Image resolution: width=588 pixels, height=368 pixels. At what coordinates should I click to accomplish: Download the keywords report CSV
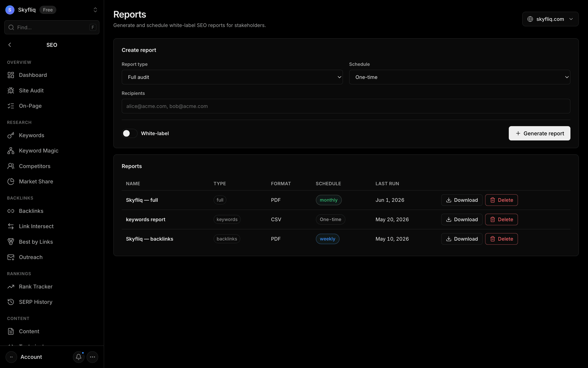point(462,220)
